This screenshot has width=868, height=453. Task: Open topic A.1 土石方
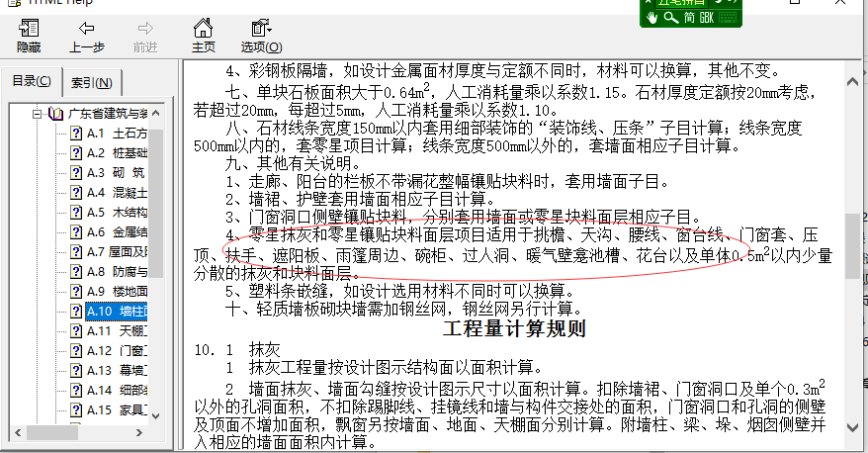[x=117, y=134]
